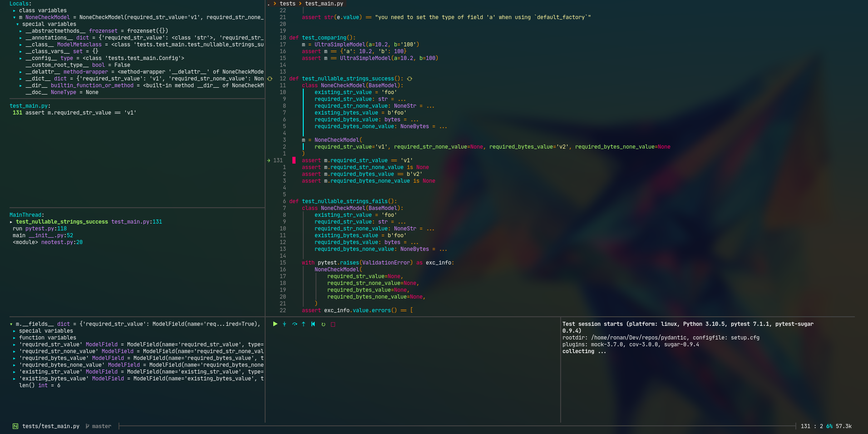
Task: Click the Step Out icon
Action: [304, 324]
